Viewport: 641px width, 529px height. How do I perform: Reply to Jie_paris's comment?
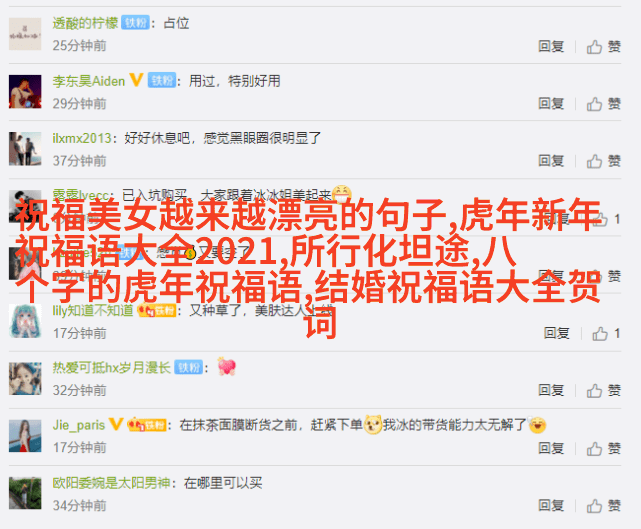(551, 448)
